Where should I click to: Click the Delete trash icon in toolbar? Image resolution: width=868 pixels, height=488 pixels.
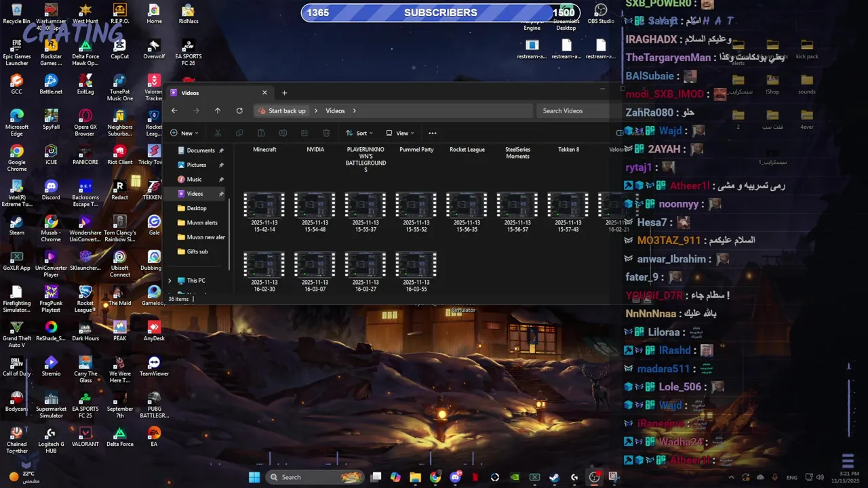pyautogui.click(x=326, y=133)
